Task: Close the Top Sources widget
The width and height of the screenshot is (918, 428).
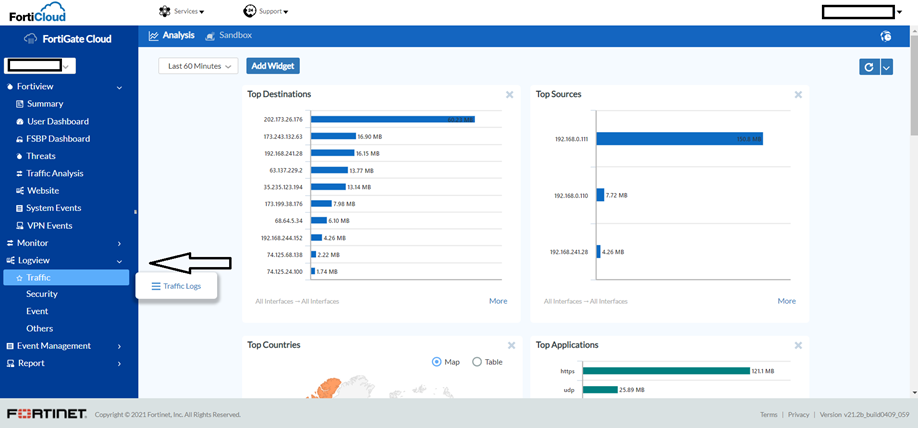Action: 798,94
